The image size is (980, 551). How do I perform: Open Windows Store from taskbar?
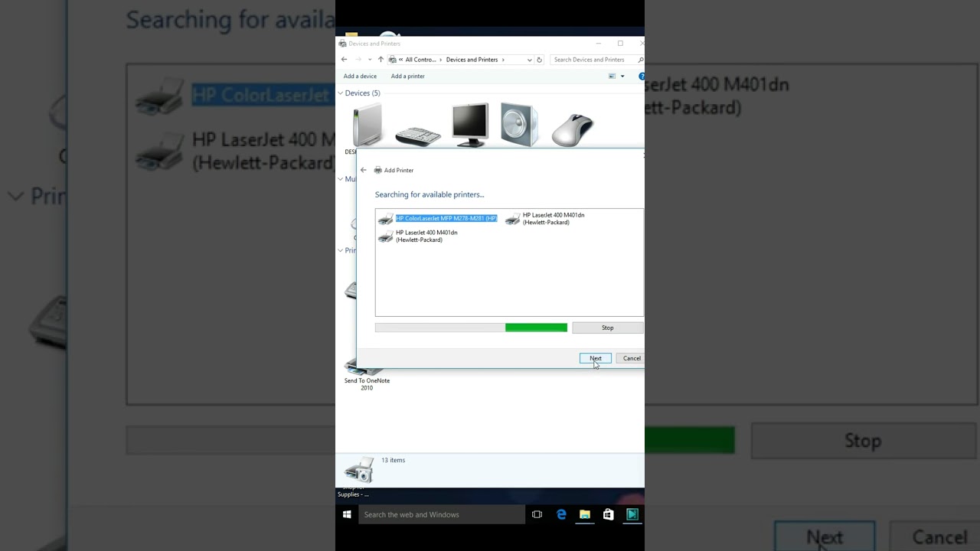pyautogui.click(x=609, y=514)
